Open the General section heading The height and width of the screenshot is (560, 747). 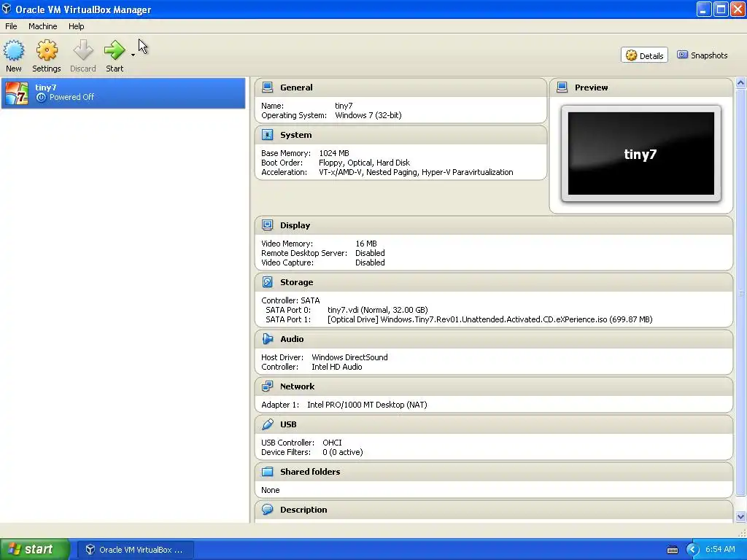[296, 87]
